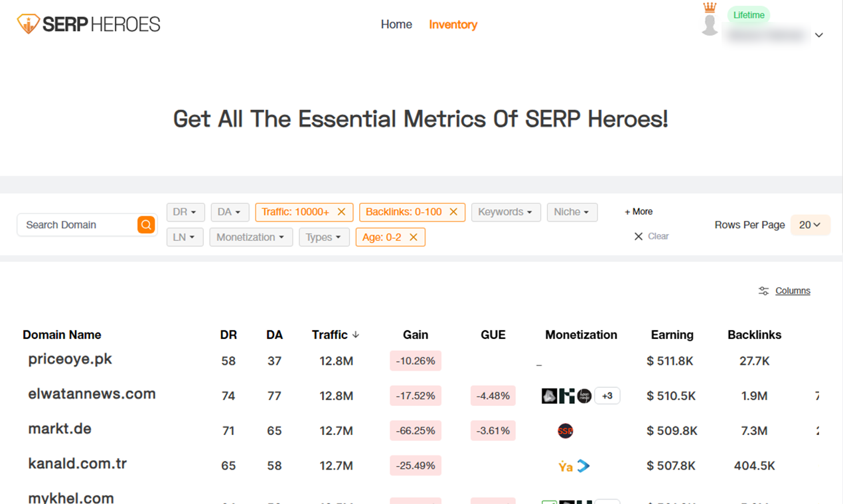Open the DA filter dropdown
Screen dimensions: 843x504
tap(230, 212)
